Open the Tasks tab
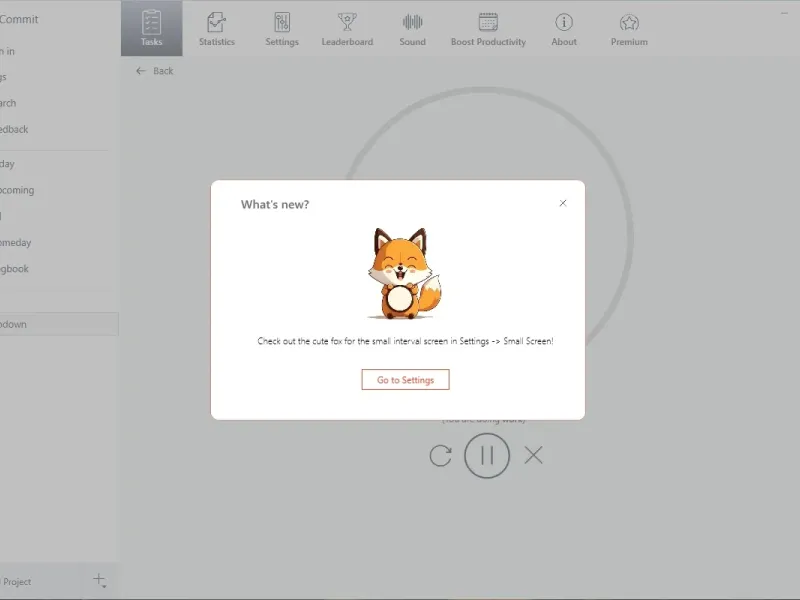800x600 pixels. pyautogui.click(x=152, y=28)
